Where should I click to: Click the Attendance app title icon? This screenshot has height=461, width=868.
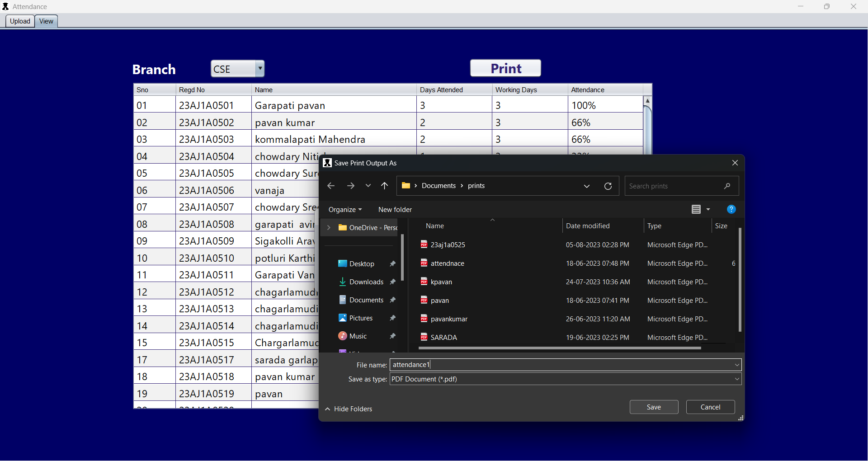click(5, 6)
